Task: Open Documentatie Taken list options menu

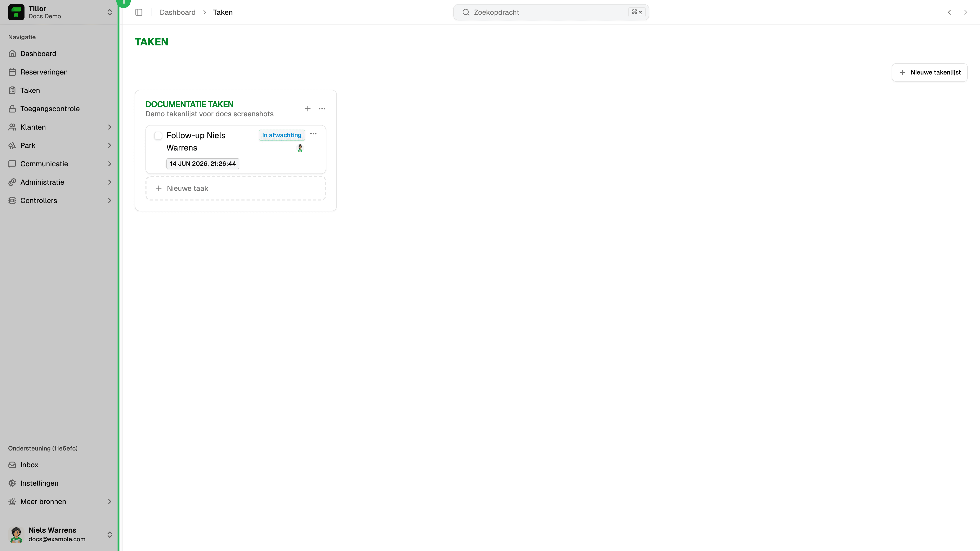Action: (x=322, y=109)
